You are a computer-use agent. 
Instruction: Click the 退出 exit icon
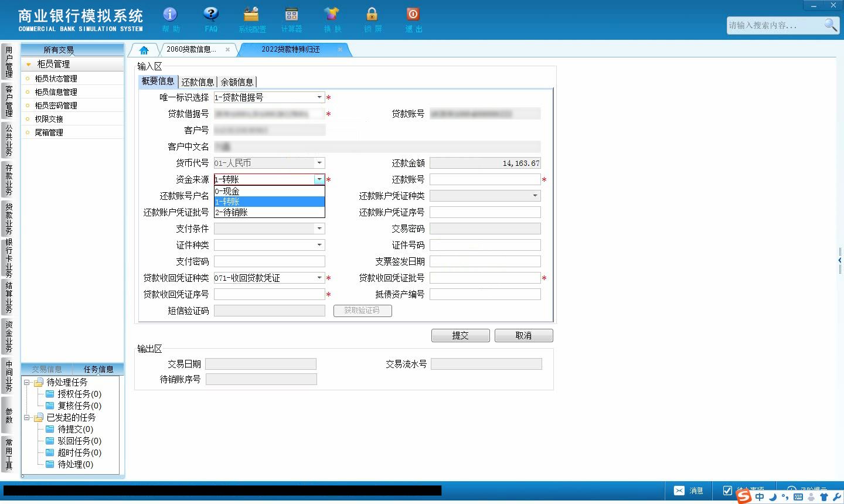pyautogui.click(x=413, y=14)
